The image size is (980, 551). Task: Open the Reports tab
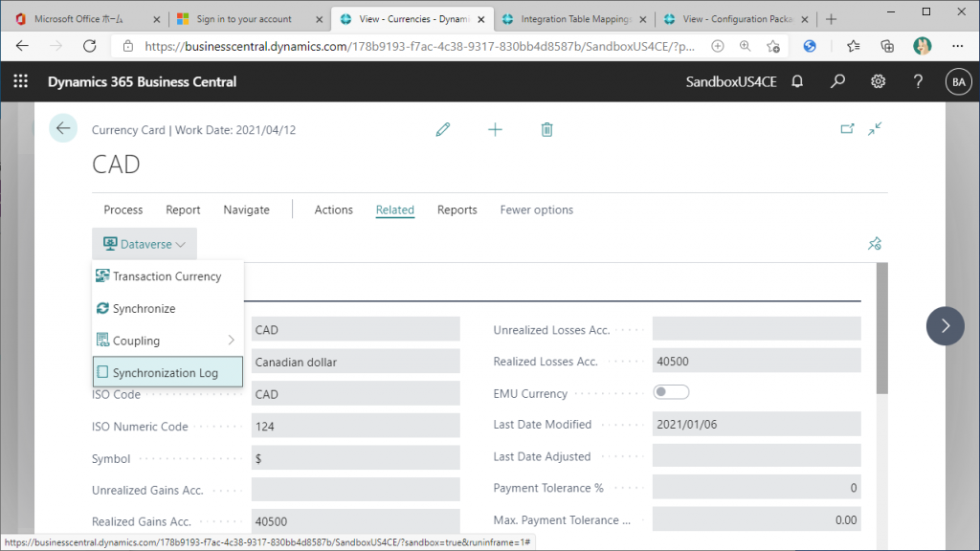(457, 209)
